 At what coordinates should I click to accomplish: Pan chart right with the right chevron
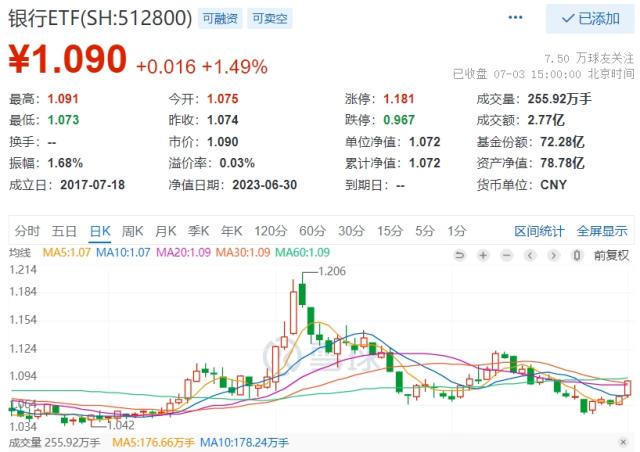553,256
